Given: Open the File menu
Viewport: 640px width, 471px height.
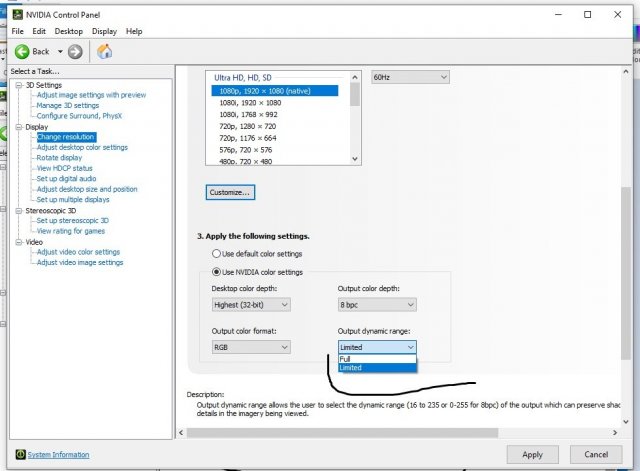Looking at the screenshot, I should pyautogui.click(x=17, y=31).
